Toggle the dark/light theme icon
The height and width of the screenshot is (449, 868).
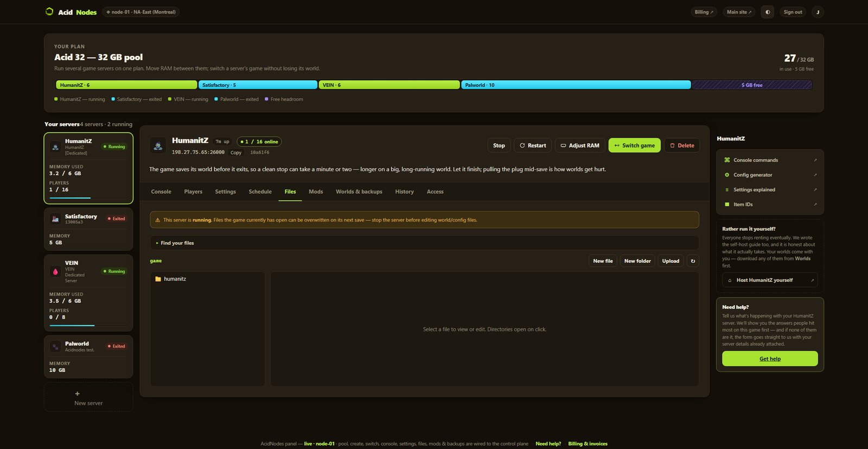(767, 12)
